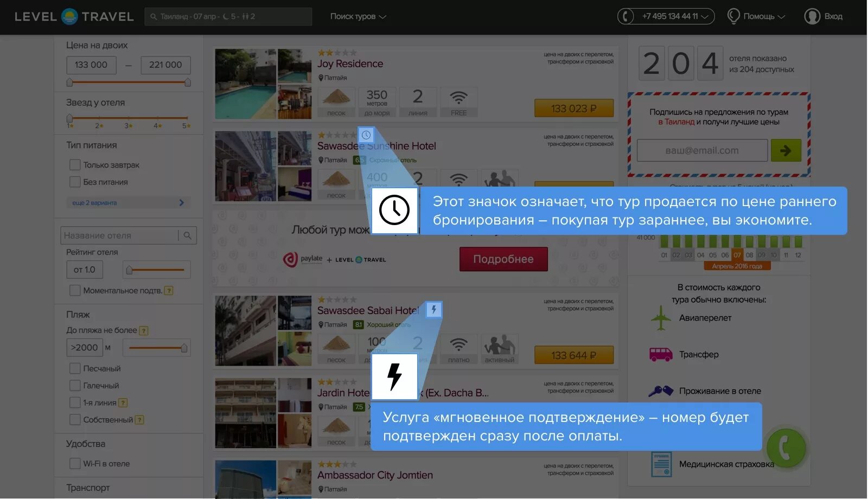Viewport: 868px width, 499px height.
Task: Click the phone icon beside +7 495 number
Action: [x=626, y=16]
